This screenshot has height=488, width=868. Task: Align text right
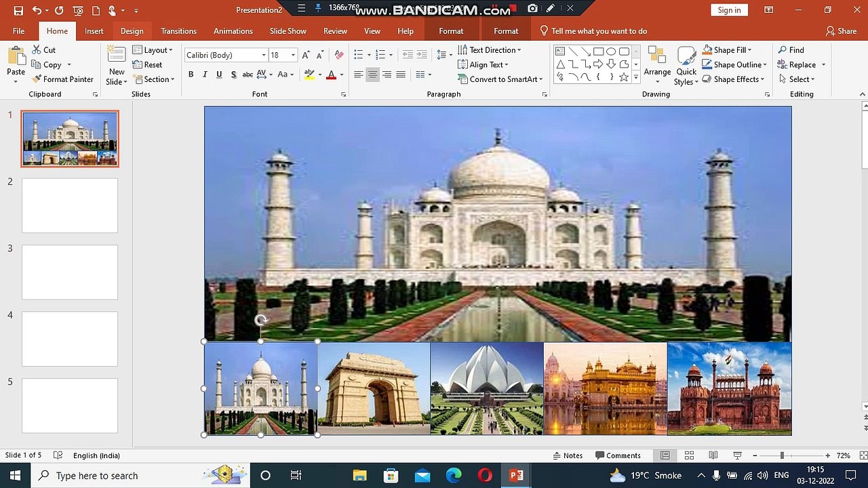(387, 75)
